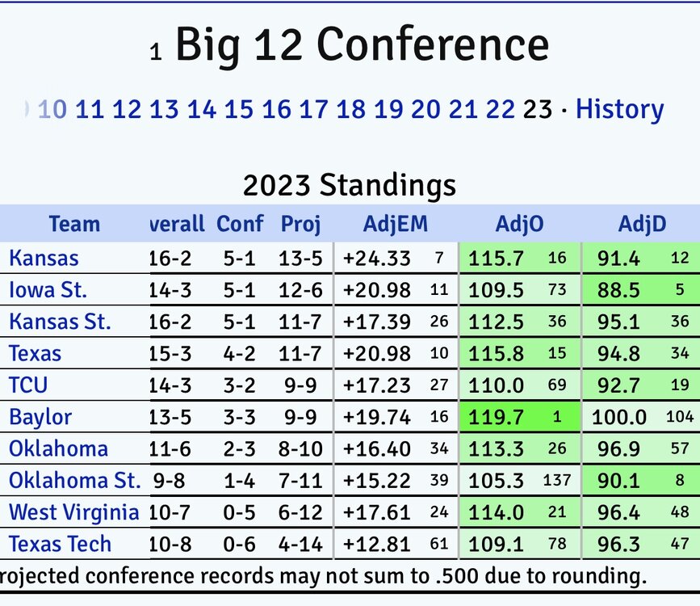The image size is (700, 606).
Task: Open the TCU team page
Action: click(x=27, y=385)
